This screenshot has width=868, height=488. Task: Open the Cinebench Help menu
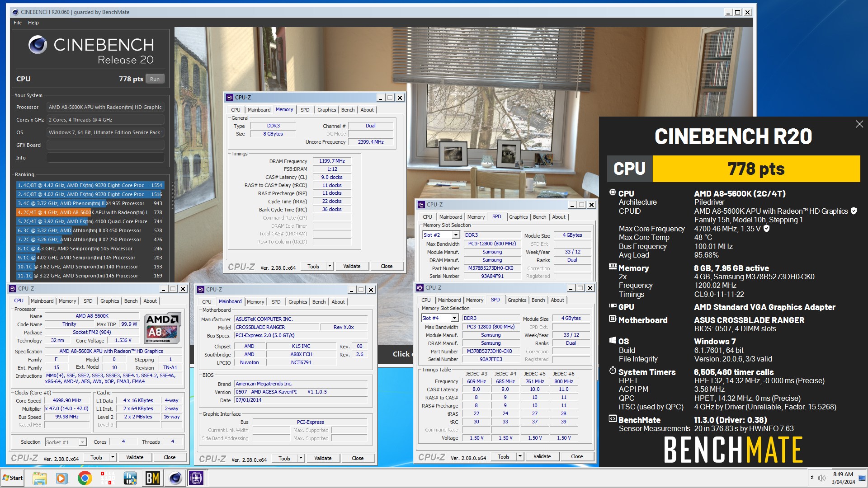click(33, 23)
